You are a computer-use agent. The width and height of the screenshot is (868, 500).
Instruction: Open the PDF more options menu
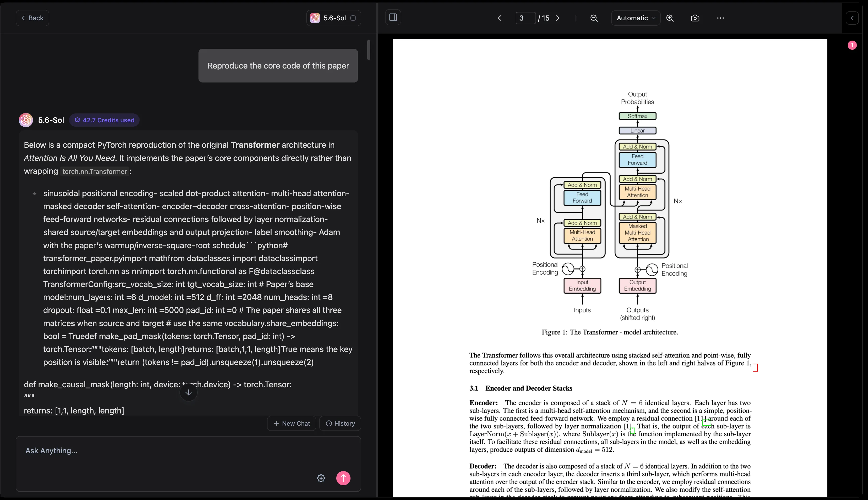tap(721, 18)
